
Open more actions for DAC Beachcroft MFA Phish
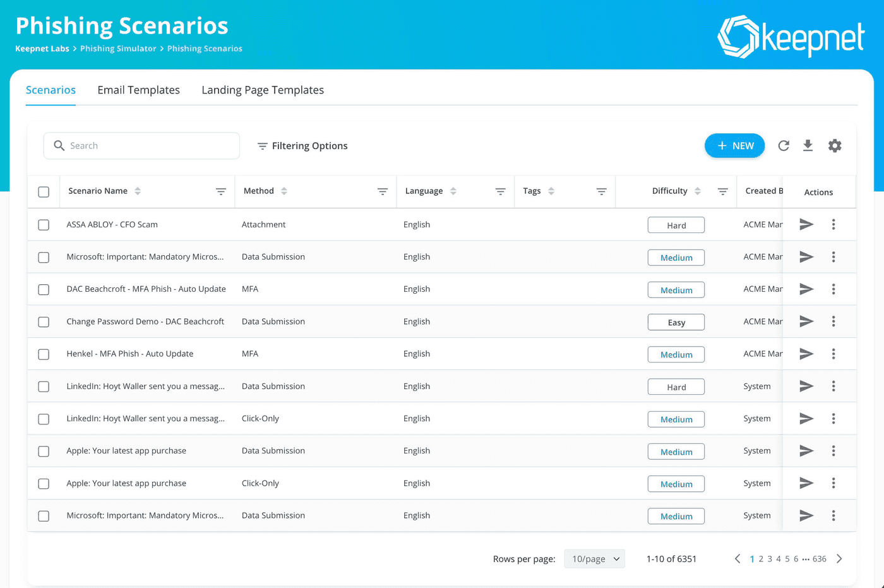833,289
